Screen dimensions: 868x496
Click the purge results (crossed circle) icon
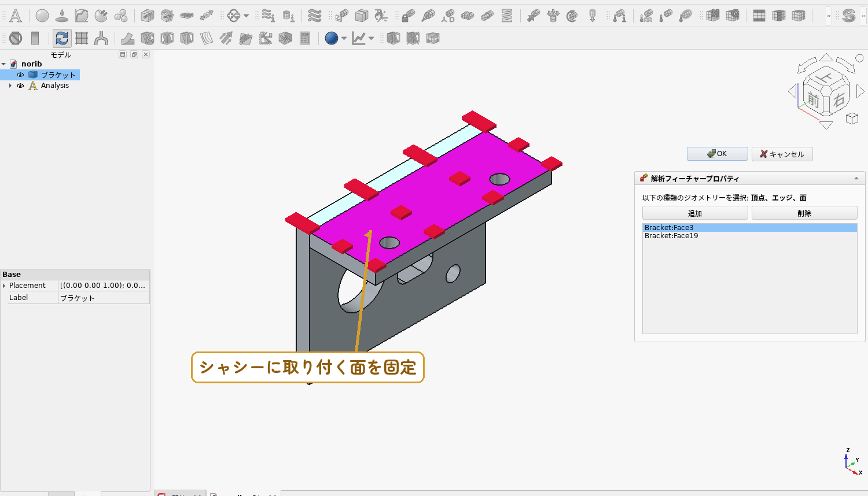click(16, 38)
